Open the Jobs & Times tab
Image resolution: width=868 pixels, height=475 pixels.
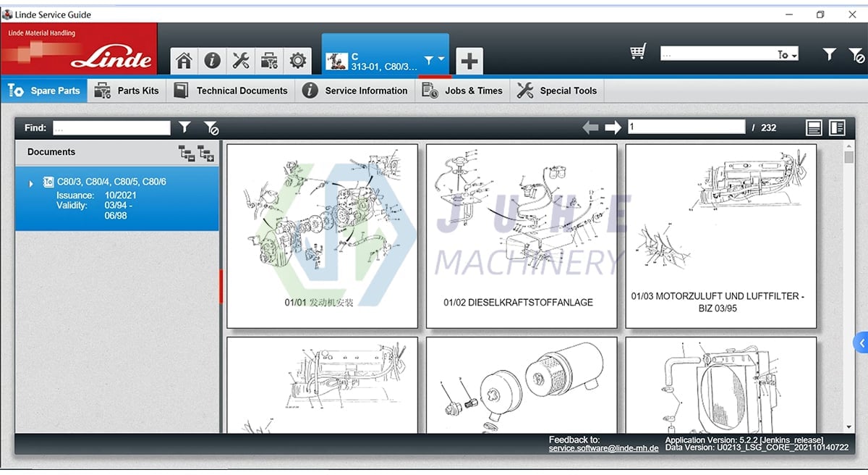point(474,91)
